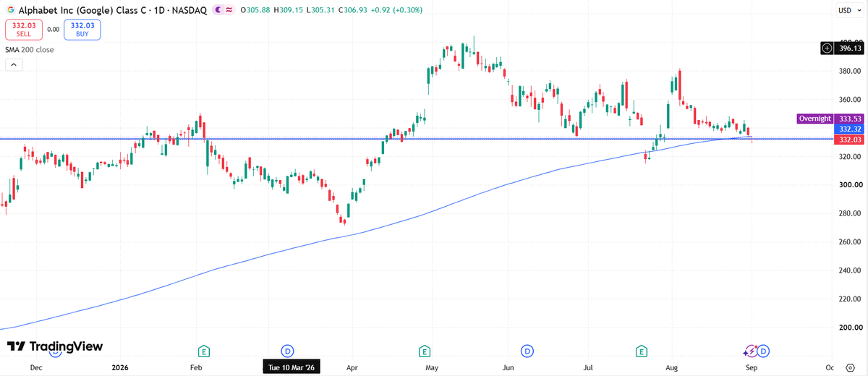Click the Jun label on the time axis

pyautogui.click(x=509, y=367)
